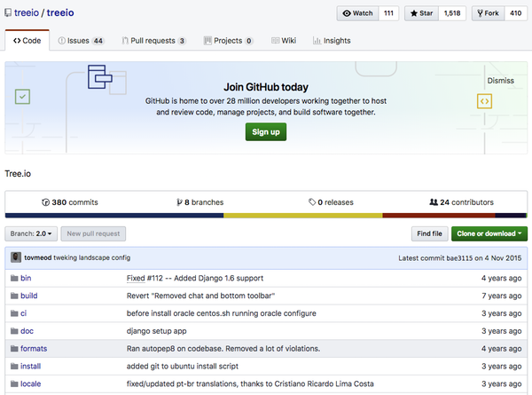Open the Issues tab
Image resolution: width=532 pixels, height=395 pixels.
(81, 41)
